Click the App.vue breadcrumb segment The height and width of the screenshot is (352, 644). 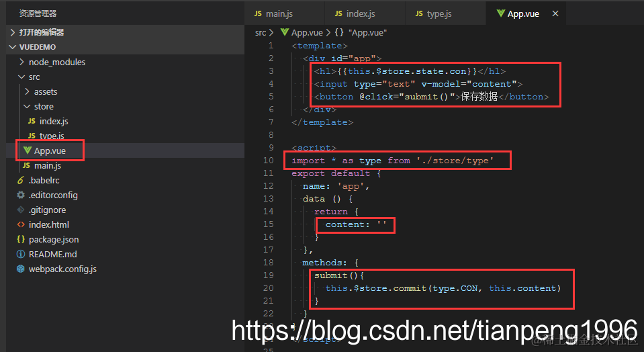tap(307, 32)
